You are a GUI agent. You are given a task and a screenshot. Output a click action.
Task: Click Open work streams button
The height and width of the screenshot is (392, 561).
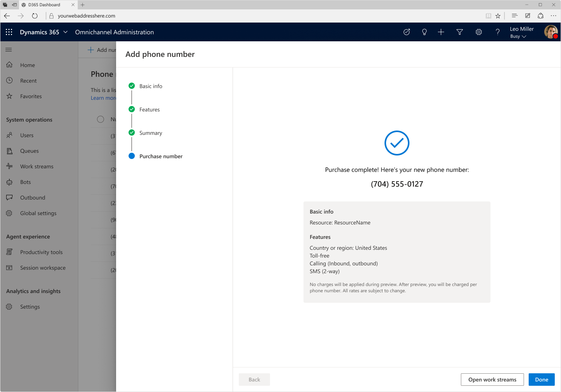point(492,380)
